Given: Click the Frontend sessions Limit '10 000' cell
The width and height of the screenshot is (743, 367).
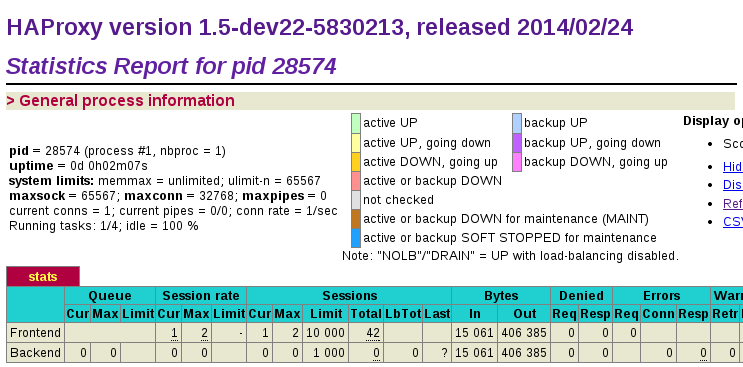Looking at the screenshot, I should tap(326, 333).
